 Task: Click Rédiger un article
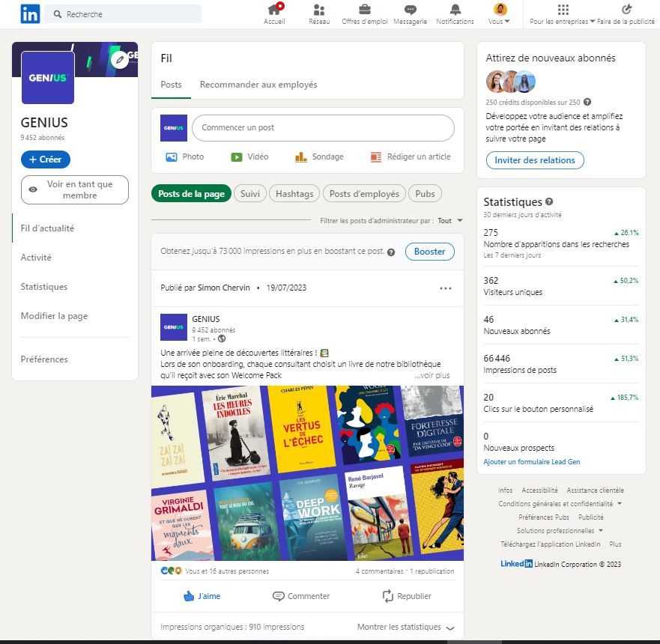(410, 157)
